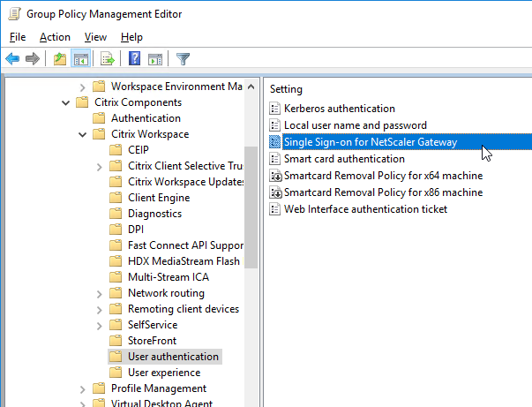Viewport: 532px width, 407px height.
Task: Click the Smartcard Removal Policy x64 icon
Action: pos(275,176)
